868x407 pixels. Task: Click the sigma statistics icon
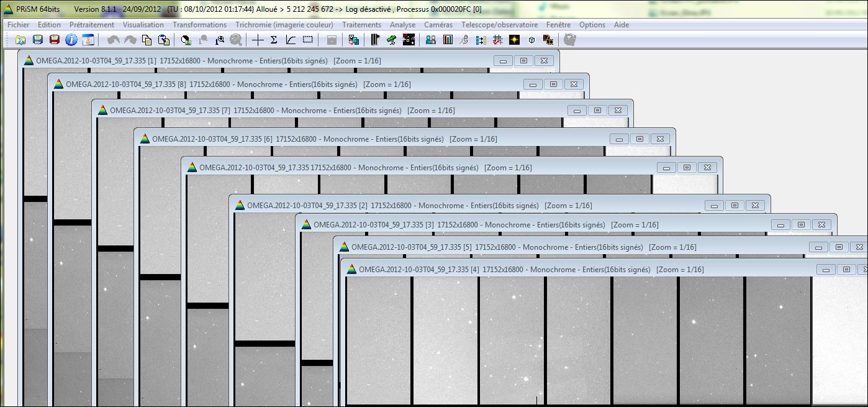coord(274,40)
